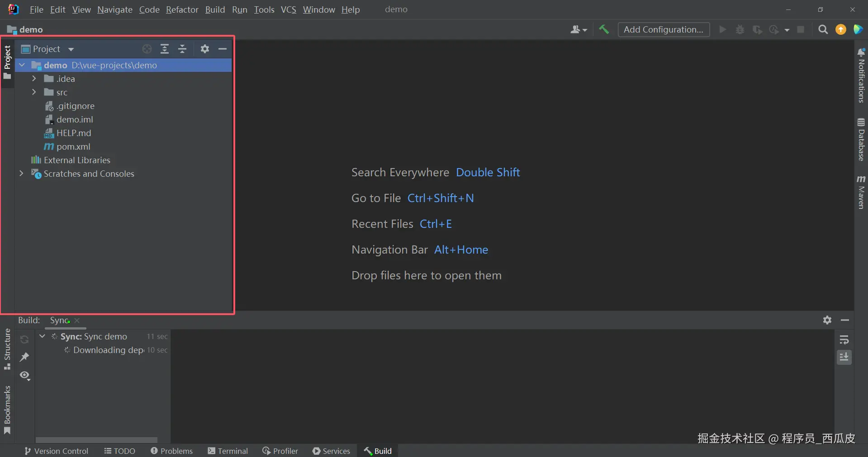Open Version Control tool window
This screenshot has height=457, width=868.
pos(57,451)
